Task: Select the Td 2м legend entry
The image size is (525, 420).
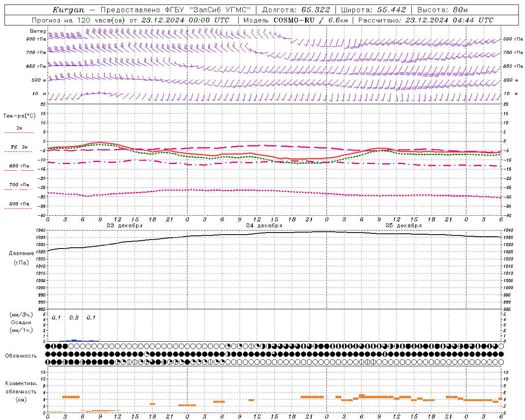Action: point(19,147)
